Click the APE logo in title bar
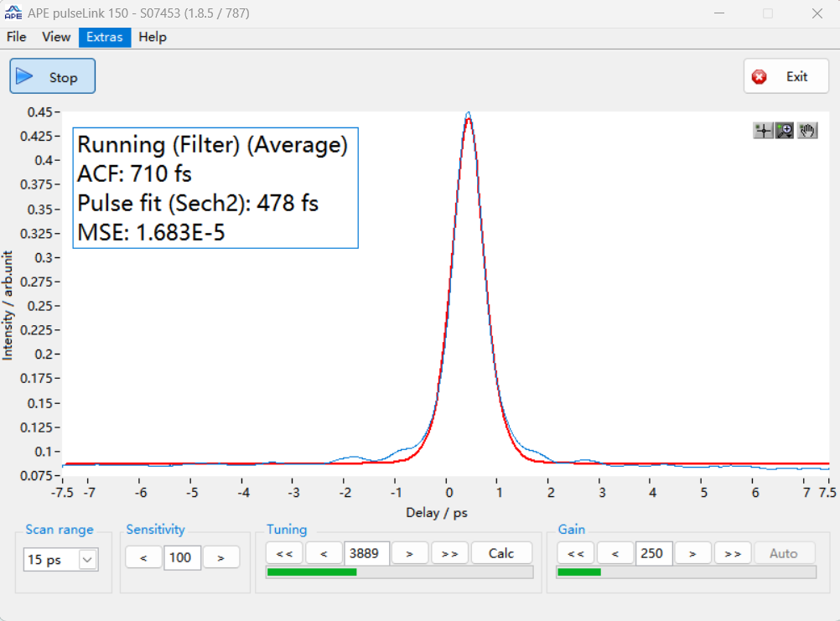The width and height of the screenshot is (840, 621). [13, 13]
